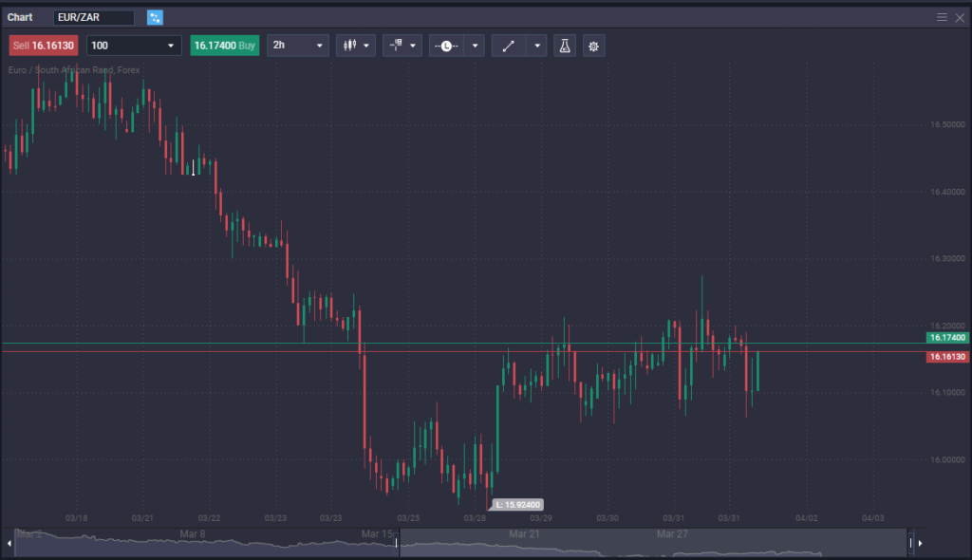Click inside the EUR/ZAR symbol field

tap(95, 16)
